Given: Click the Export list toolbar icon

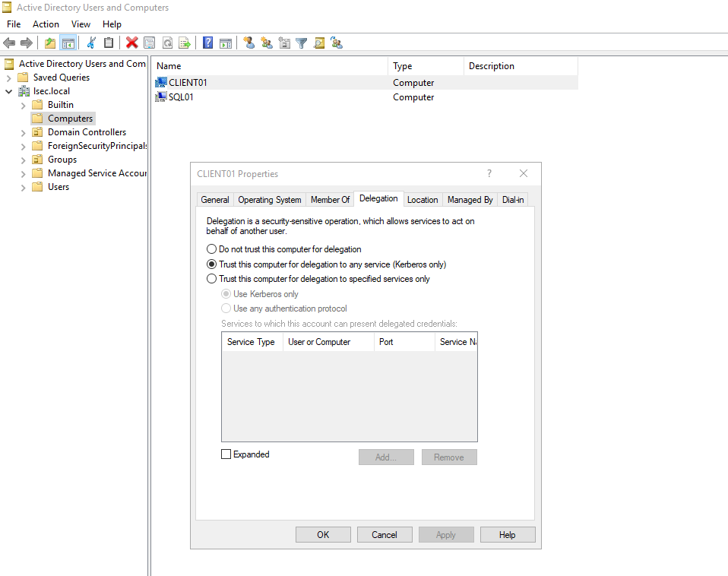Looking at the screenshot, I should point(185,43).
